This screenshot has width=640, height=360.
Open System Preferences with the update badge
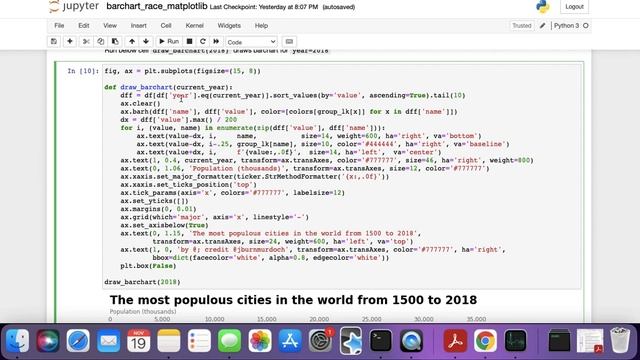coord(320,340)
